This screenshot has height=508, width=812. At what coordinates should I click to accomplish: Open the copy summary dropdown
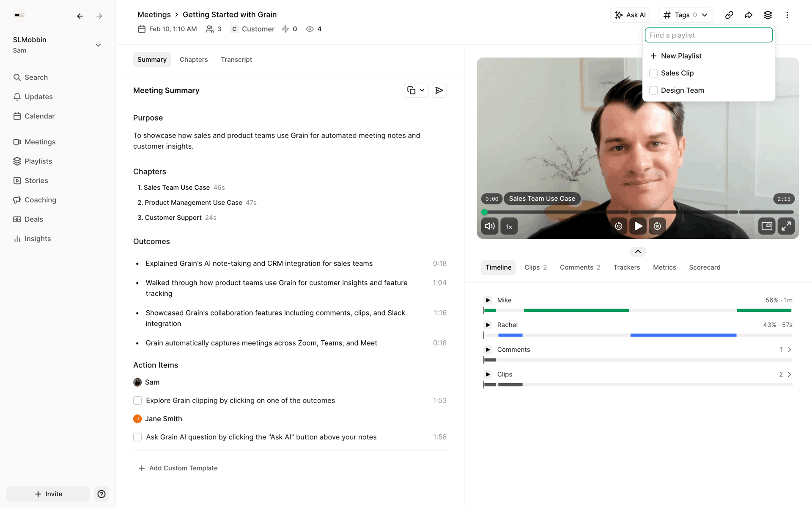(x=416, y=90)
